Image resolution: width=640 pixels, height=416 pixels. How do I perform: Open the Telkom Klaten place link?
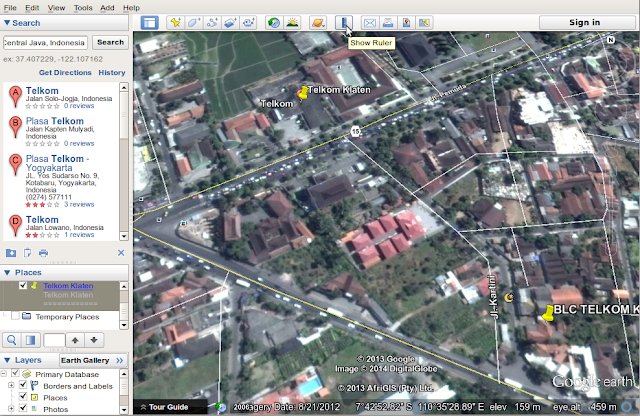pyautogui.click(x=68, y=286)
